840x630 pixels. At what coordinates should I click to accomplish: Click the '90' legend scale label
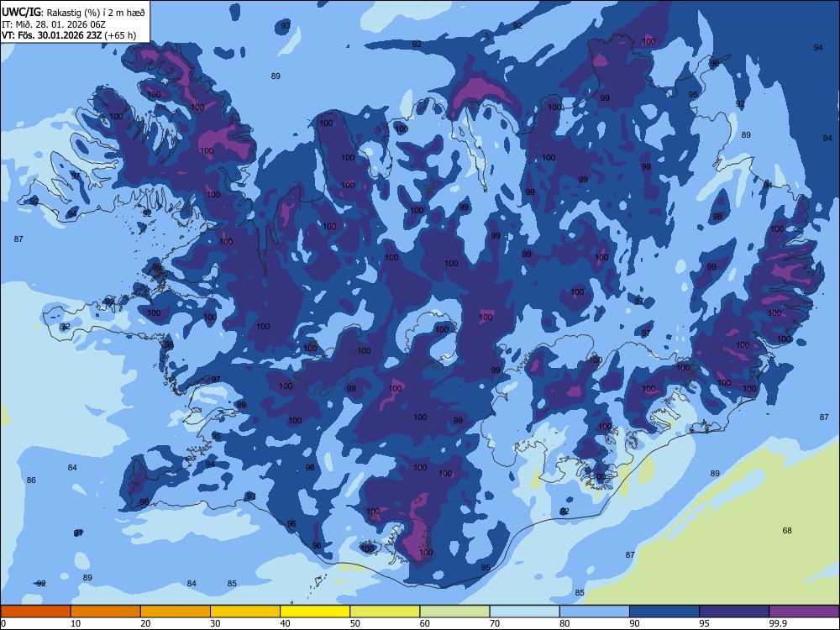(634, 623)
